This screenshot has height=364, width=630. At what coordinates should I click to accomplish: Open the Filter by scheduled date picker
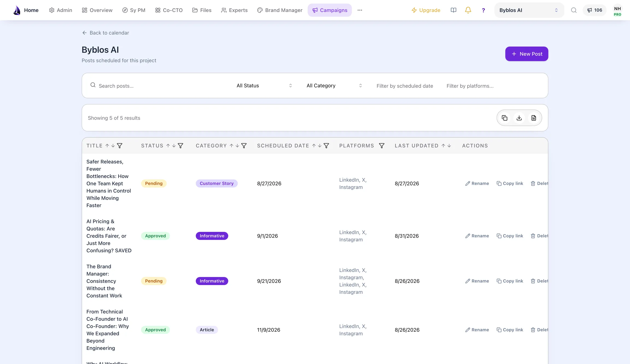tap(405, 86)
